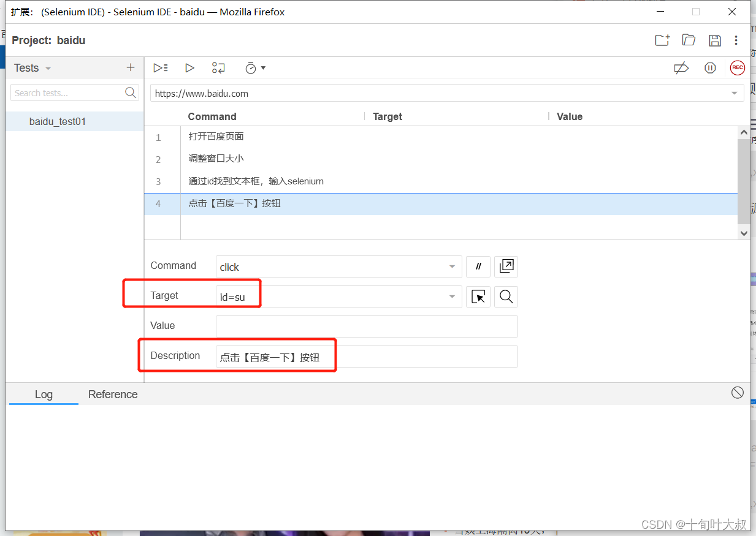Open the Target field dropdown arrow
The image size is (756, 536).
[x=452, y=296]
